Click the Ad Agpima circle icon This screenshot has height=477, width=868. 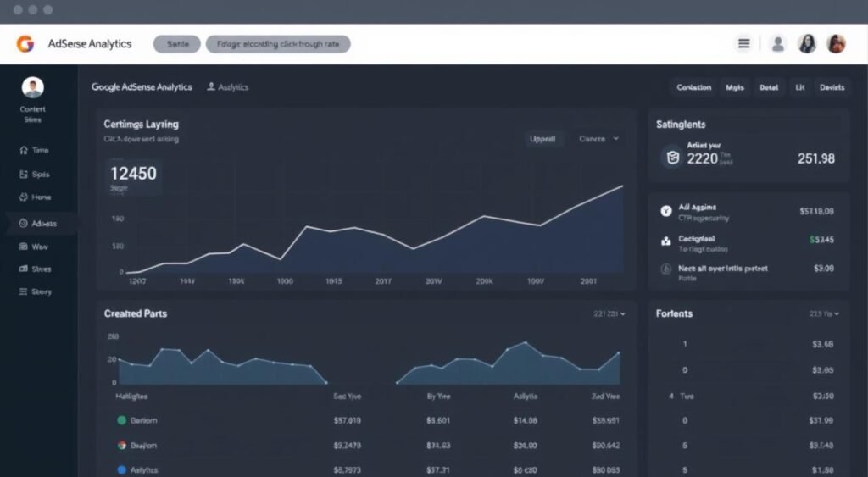(x=666, y=211)
